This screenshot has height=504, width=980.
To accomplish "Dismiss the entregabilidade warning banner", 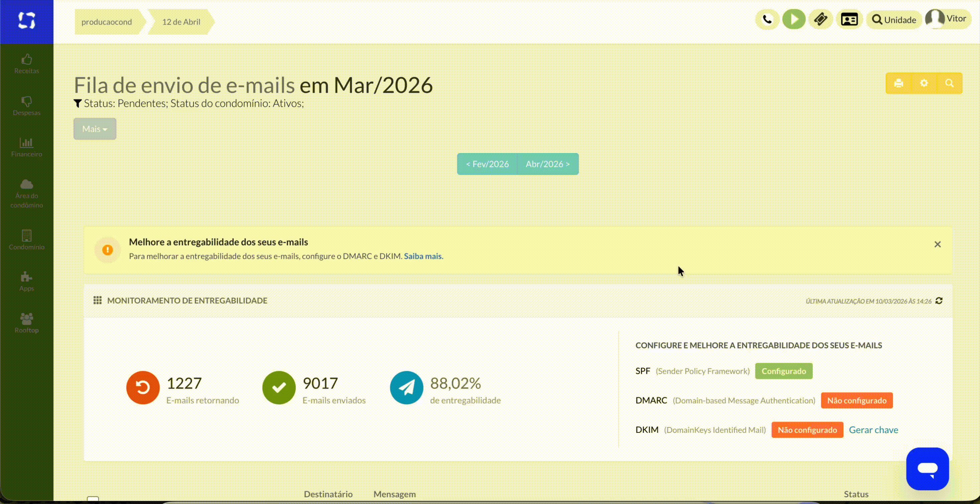I will tap(938, 244).
